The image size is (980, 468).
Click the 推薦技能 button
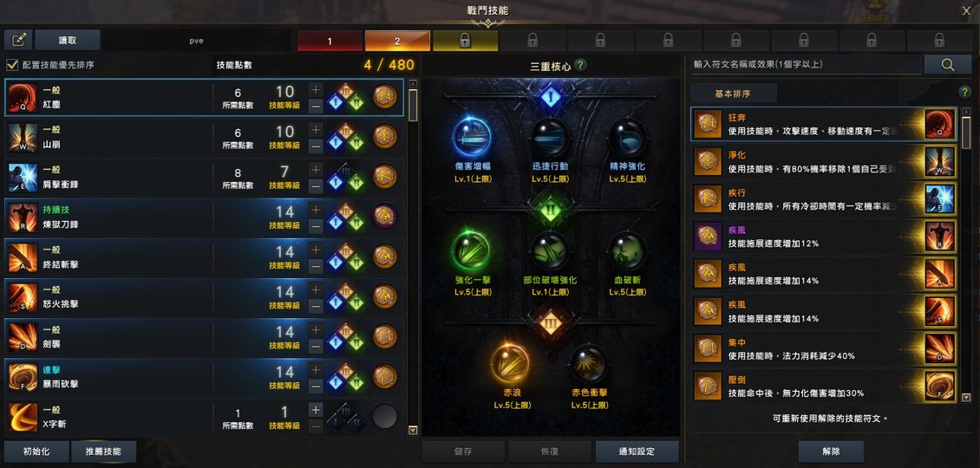click(x=104, y=452)
